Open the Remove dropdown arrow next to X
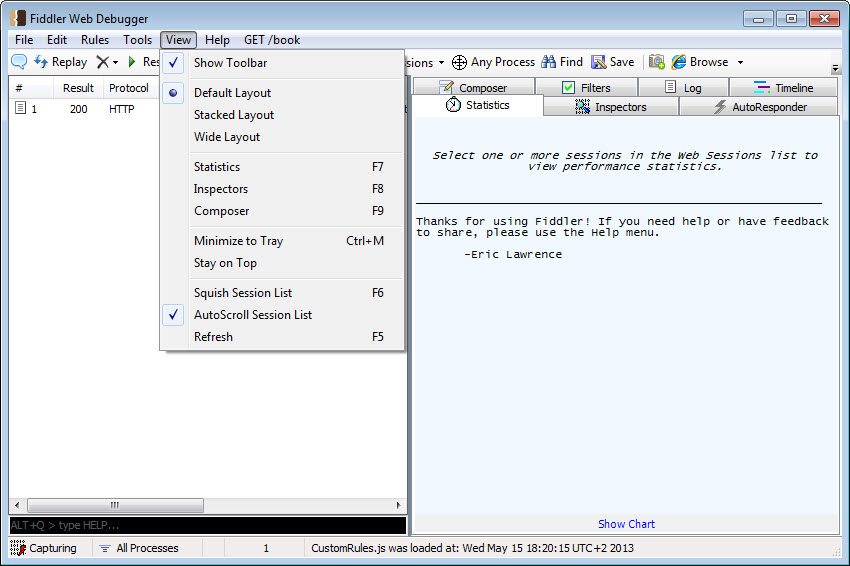Screen dimensions: 850x566 pos(115,62)
